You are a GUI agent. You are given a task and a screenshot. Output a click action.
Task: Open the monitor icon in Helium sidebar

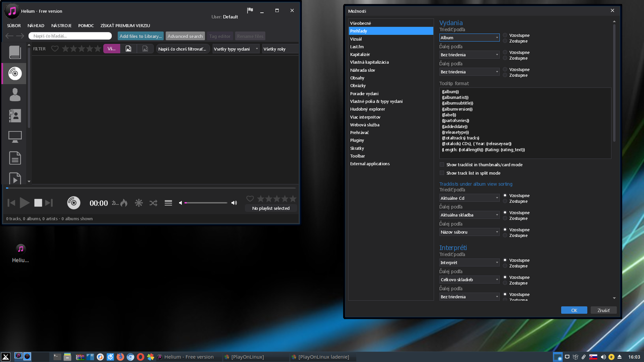(15, 136)
